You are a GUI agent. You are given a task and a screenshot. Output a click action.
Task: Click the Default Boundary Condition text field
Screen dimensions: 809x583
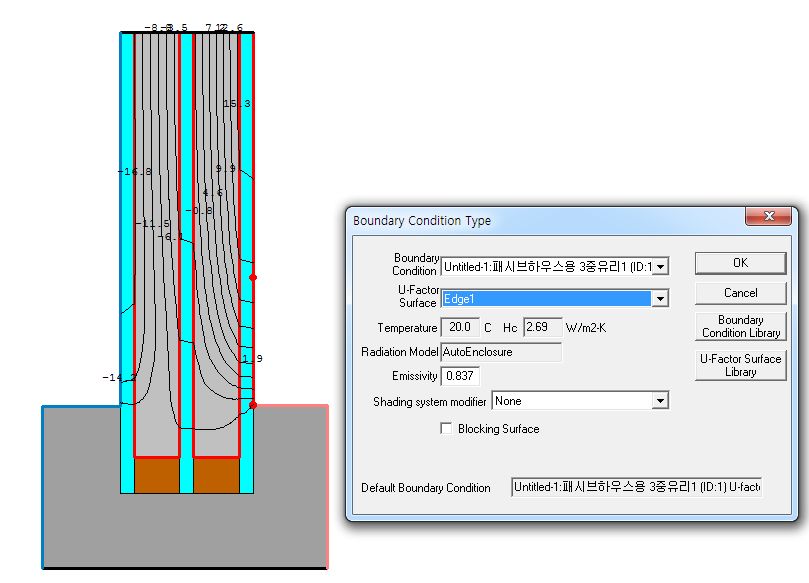click(x=636, y=487)
